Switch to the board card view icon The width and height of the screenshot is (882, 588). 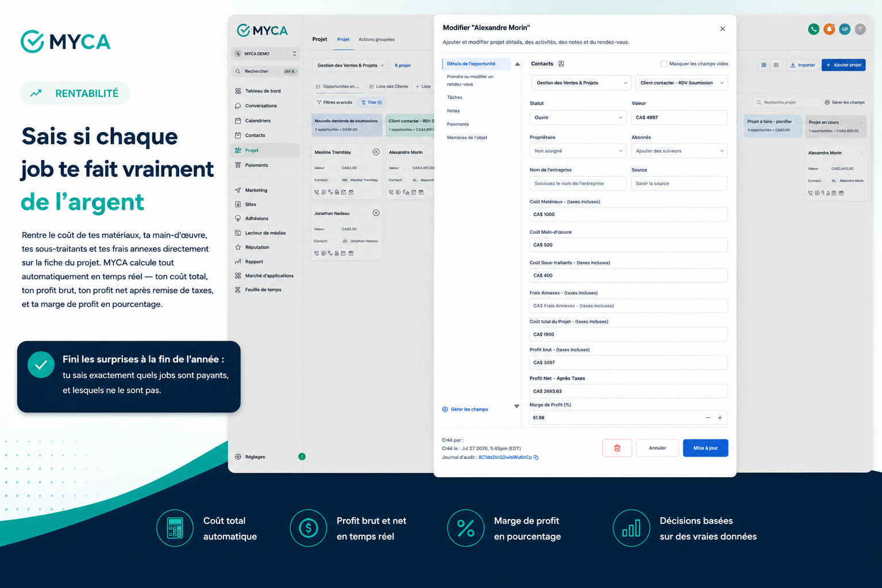764,65
